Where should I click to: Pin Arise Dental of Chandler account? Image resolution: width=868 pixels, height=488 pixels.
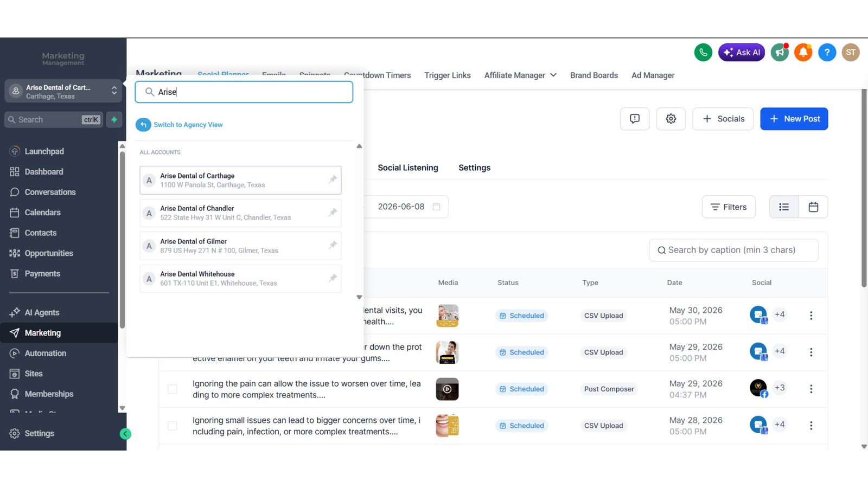[333, 213]
